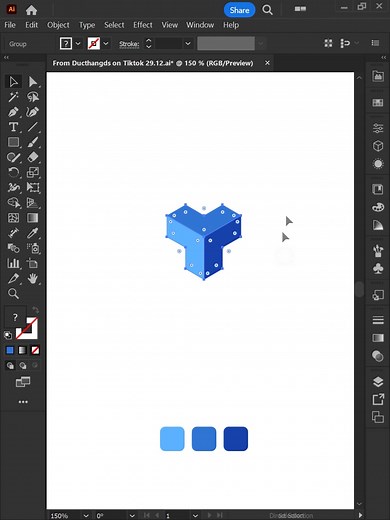
Task: Click the Home icon
Action: [31, 10]
